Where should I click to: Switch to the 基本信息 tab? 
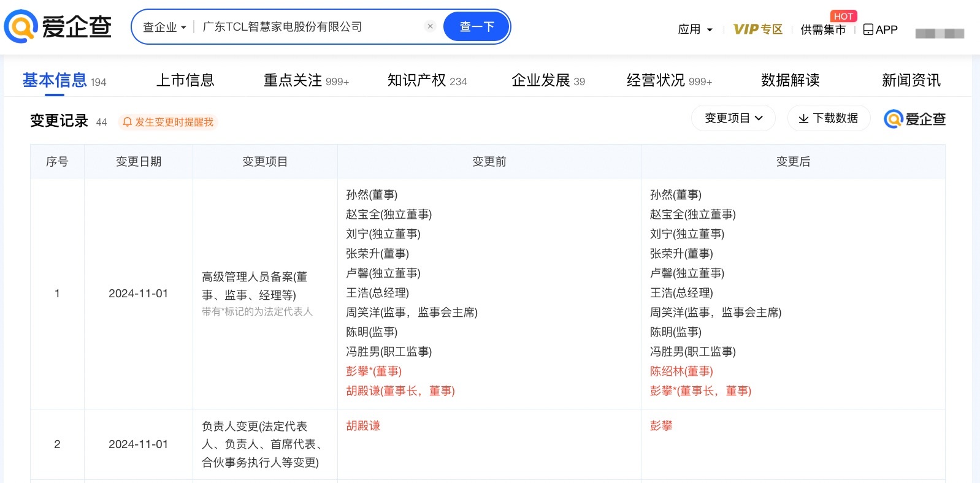pos(64,80)
